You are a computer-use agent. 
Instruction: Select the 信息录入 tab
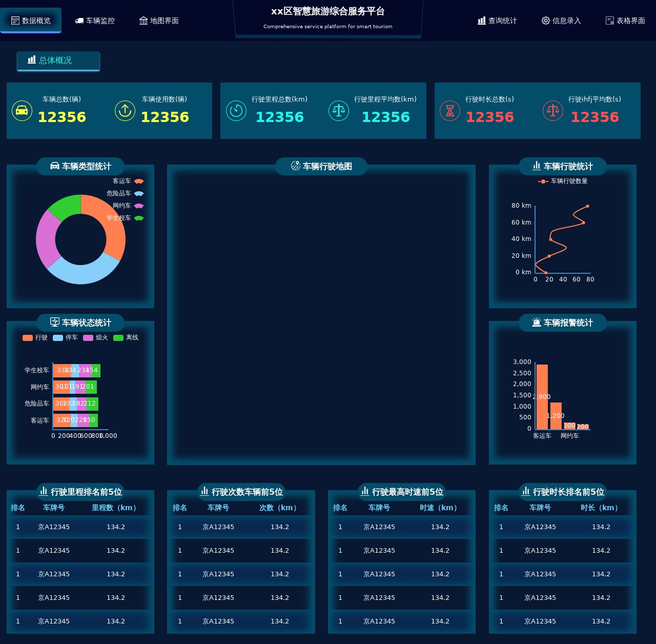pos(561,21)
